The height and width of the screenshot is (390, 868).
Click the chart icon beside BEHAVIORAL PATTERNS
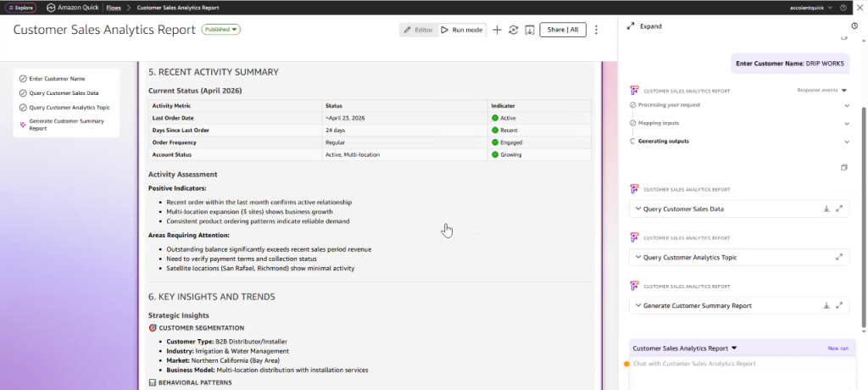coord(153,383)
